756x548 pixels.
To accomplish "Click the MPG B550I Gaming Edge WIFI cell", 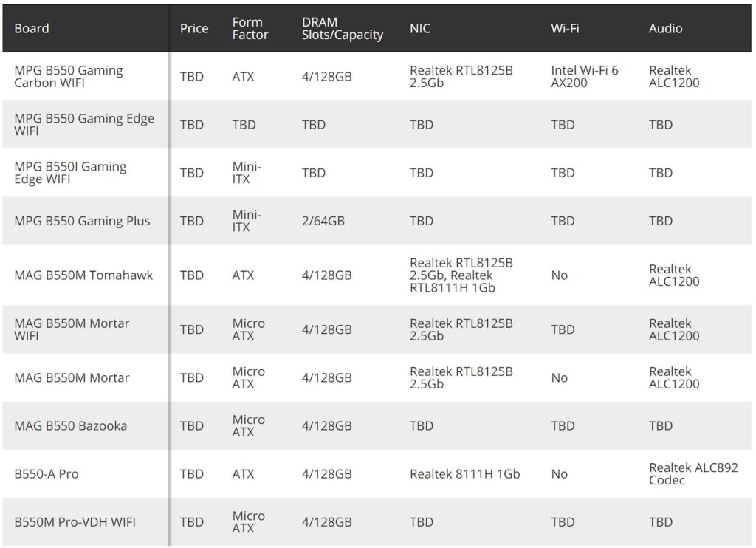I will [x=70, y=173].
